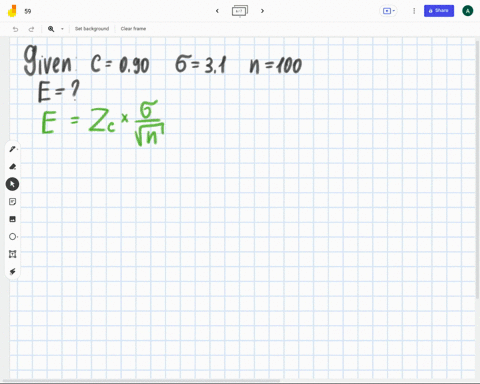Expand the frame bar thumbnail counter
Image resolution: width=480 pixels, height=384 pixels.
(240, 11)
